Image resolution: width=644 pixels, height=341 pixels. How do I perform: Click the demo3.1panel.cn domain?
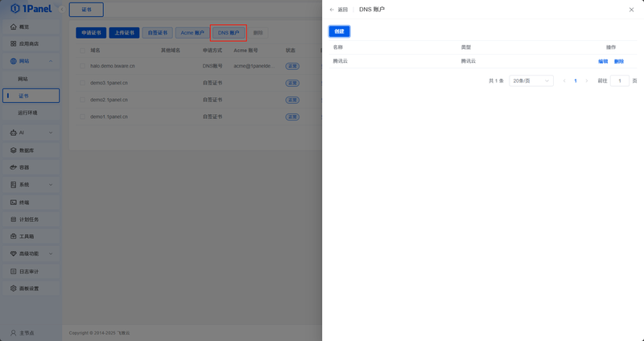[x=109, y=83]
